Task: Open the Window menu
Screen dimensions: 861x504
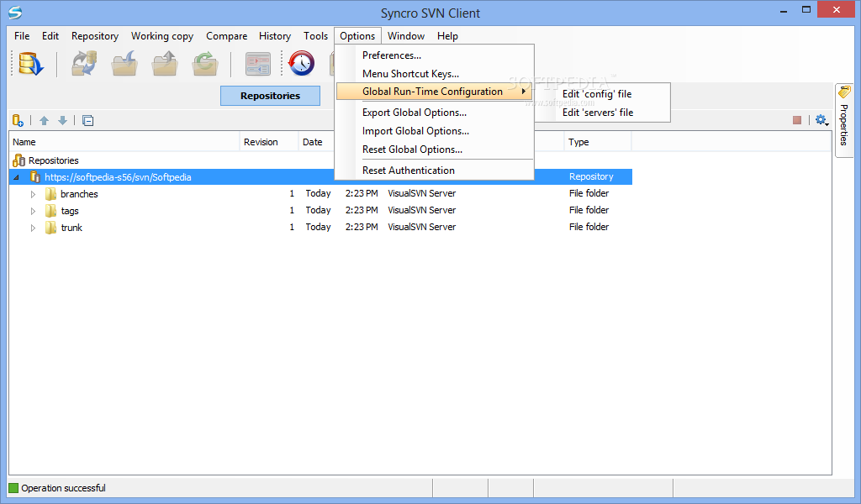Action: [406, 35]
